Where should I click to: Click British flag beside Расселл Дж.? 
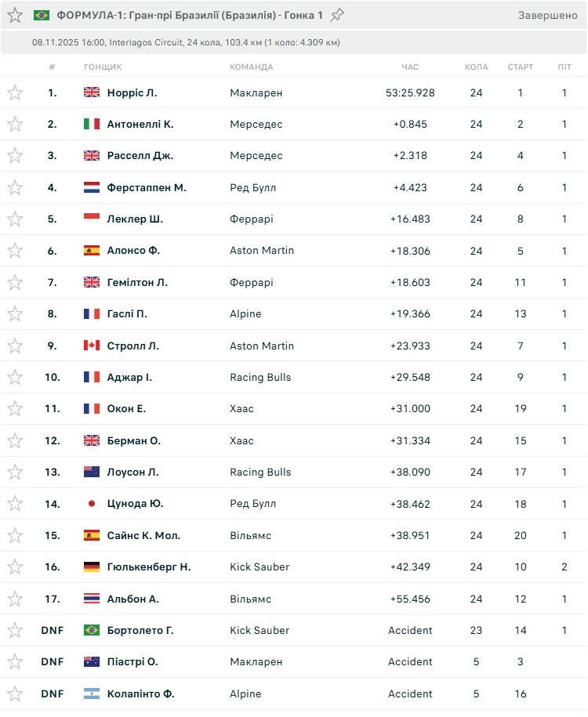92,156
